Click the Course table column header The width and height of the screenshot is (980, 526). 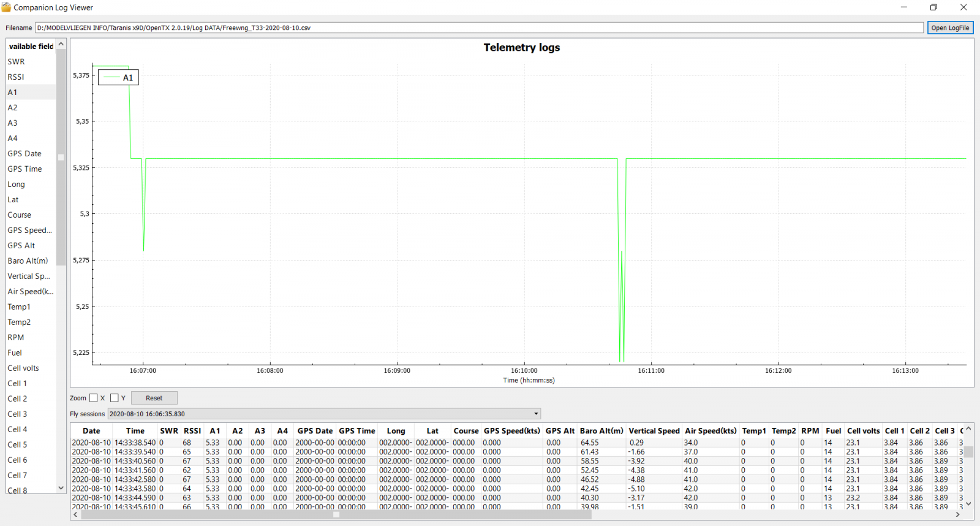[466, 431]
